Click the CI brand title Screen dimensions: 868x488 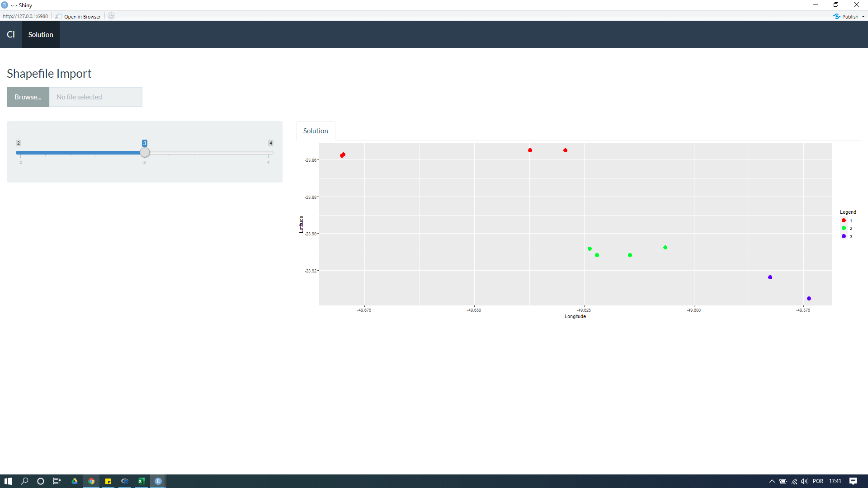pos(11,34)
